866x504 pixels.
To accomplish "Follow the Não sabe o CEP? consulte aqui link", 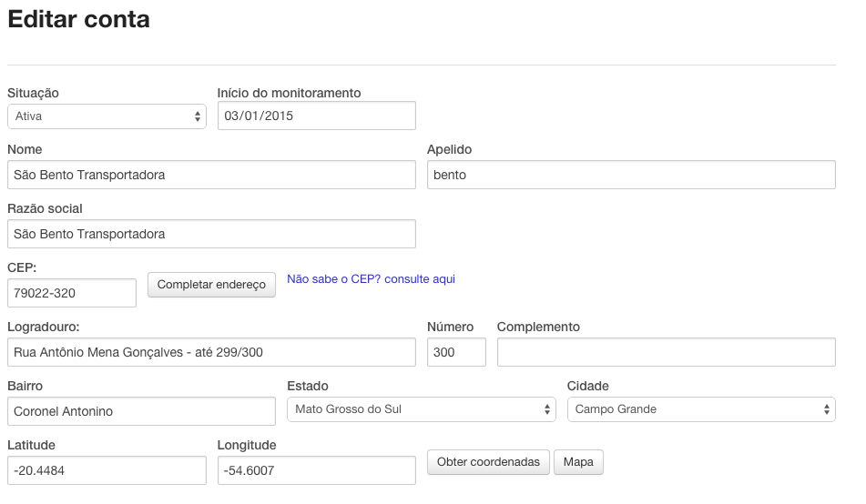I will tap(372, 279).
